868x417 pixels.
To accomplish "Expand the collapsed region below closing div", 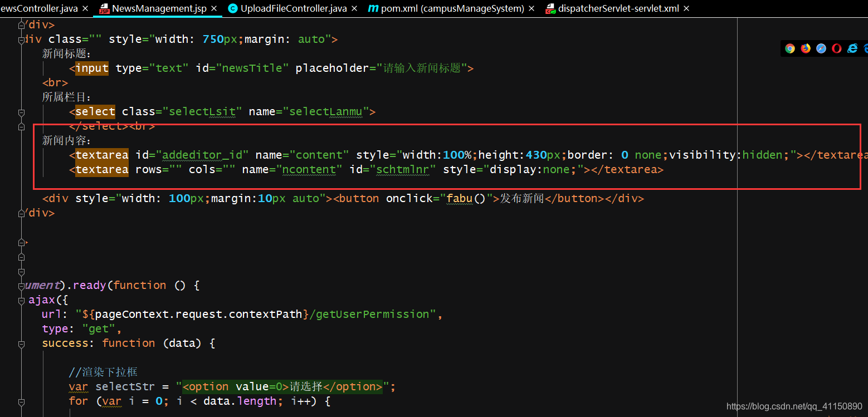I will coord(22,243).
